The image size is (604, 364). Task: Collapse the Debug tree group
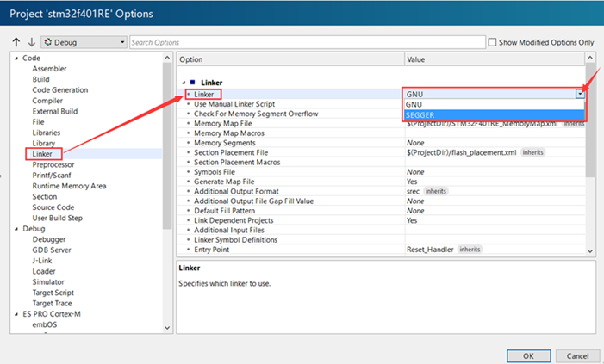[x=16, y=229]
